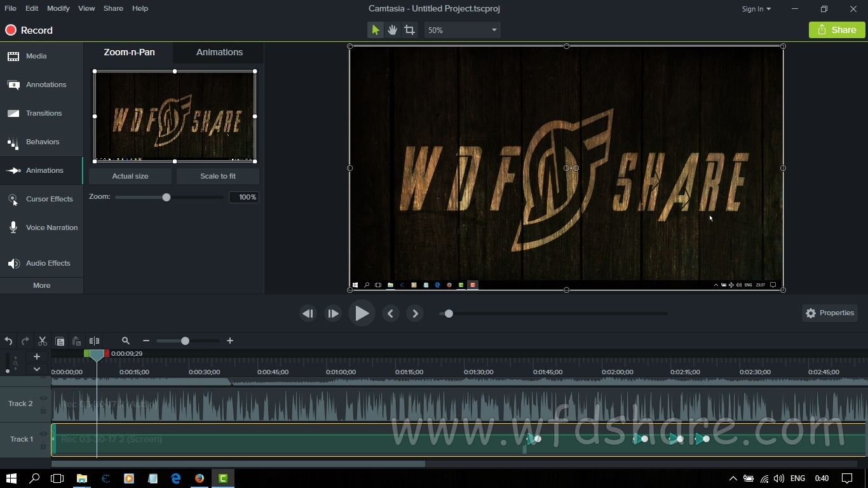Open the File menu
868x488 pixels.
10,8
